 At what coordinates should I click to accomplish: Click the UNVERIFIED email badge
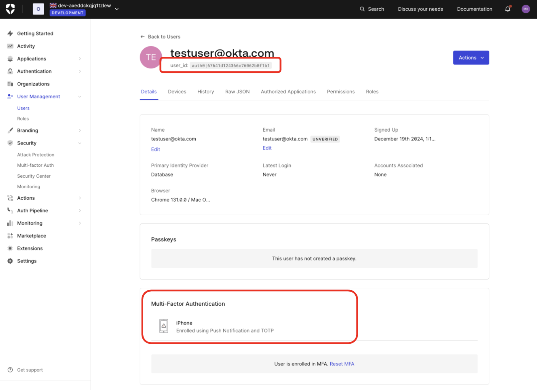coord(325,139)
